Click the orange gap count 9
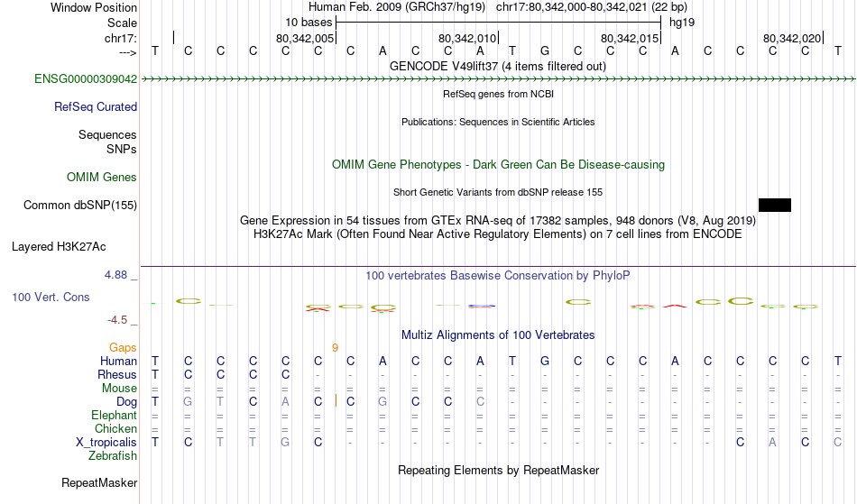This screenshot has width=857, height=504. [335, 348]
